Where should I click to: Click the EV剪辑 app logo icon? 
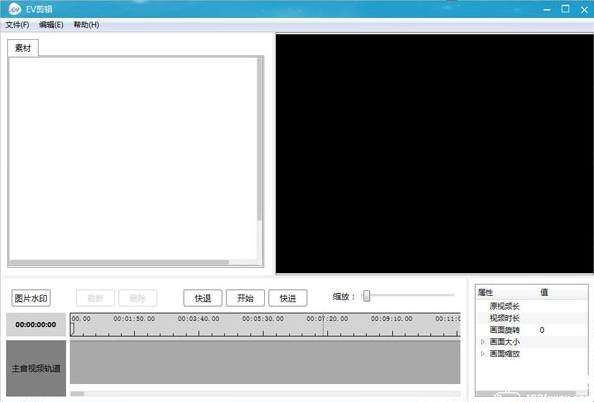[x=14, y=9]
